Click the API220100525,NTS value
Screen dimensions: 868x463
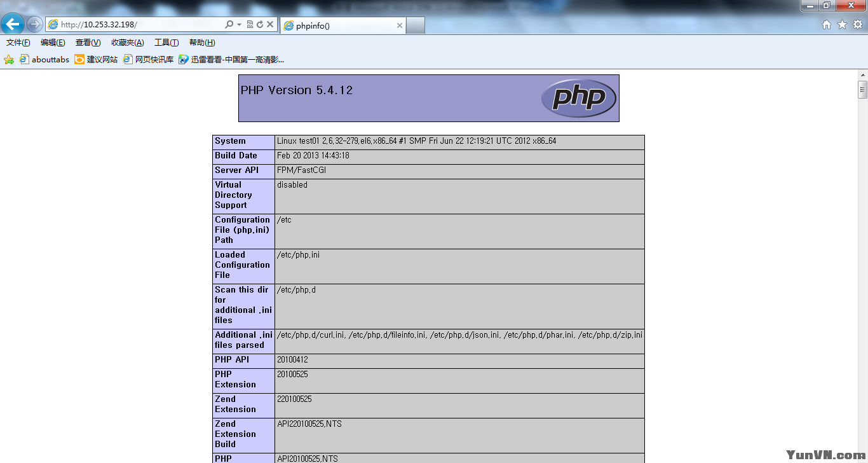[309, 424]
